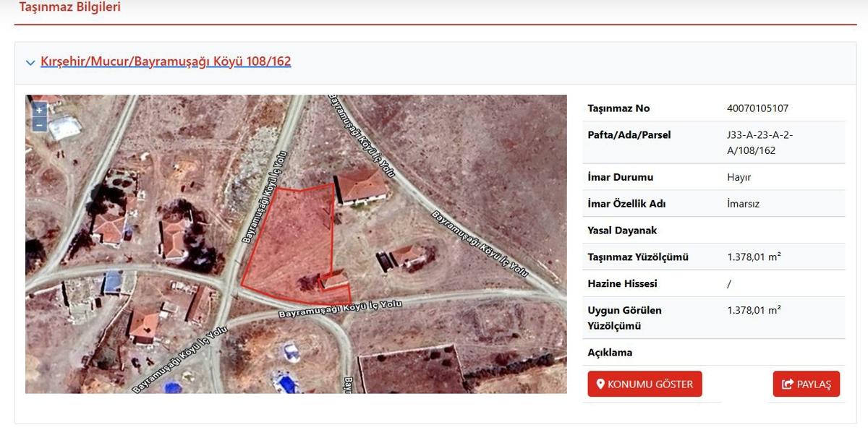Open the Kırşehir/Mucur/Bayramuşağı Köyü 108/162 link

(166, 61)
